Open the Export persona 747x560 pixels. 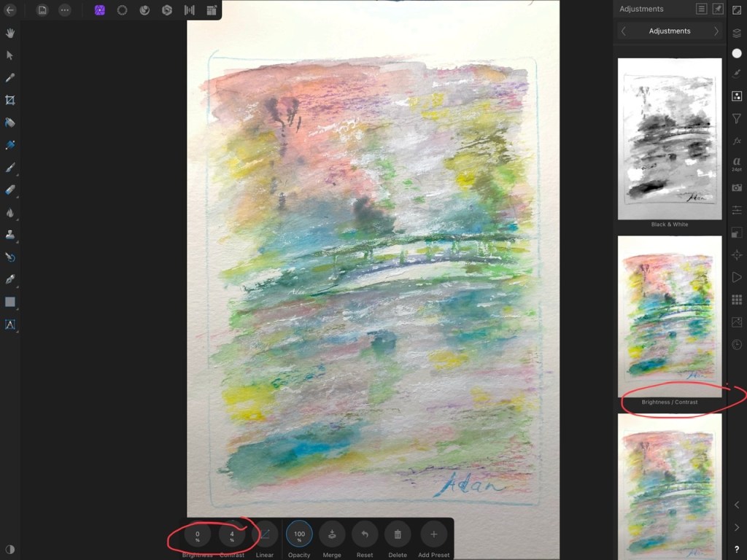point(212,10)
